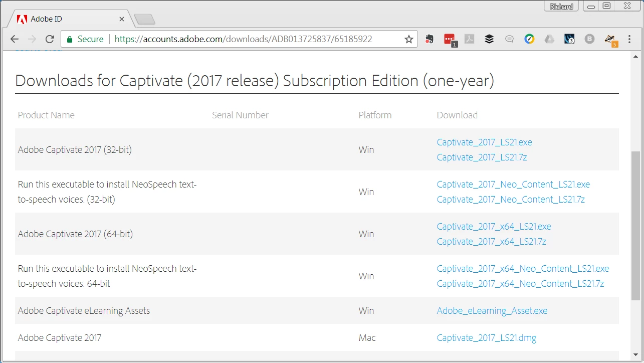Click the Serial Number column header
The height and width of the screenshot is (363, 644).
tap(240, 115)
